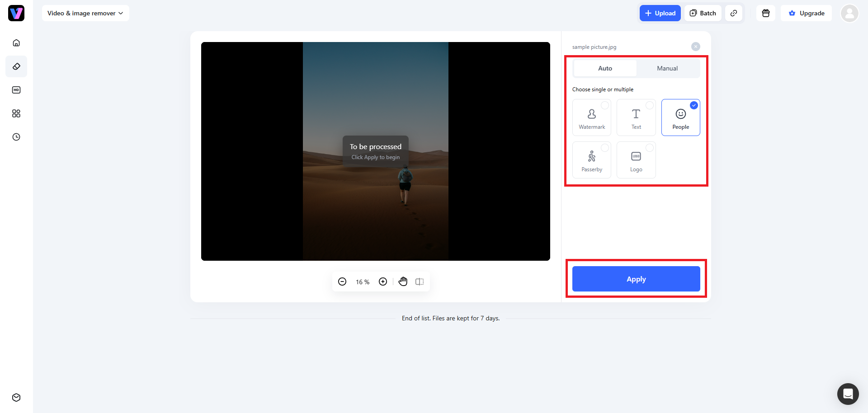Open the Home icon in the left sidebar
This screenshot has height=413, width=868.
click(16, 43)
